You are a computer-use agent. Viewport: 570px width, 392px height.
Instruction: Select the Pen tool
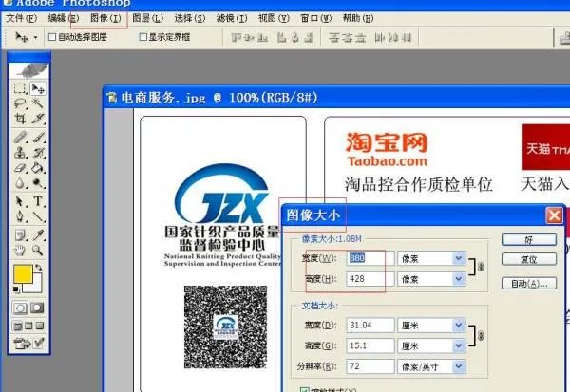[x=20, y=216]
